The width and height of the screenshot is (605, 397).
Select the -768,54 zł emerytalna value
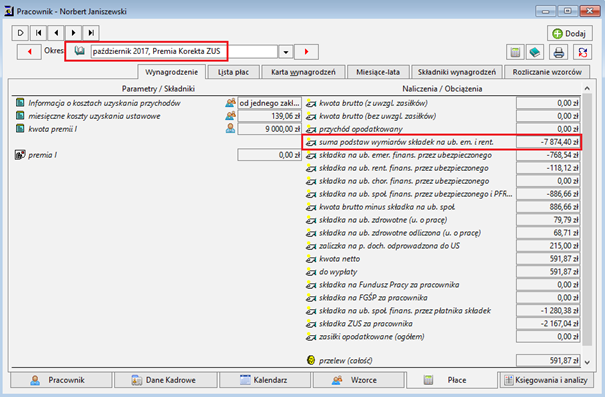pyautogui.click(x=548, y=155)
